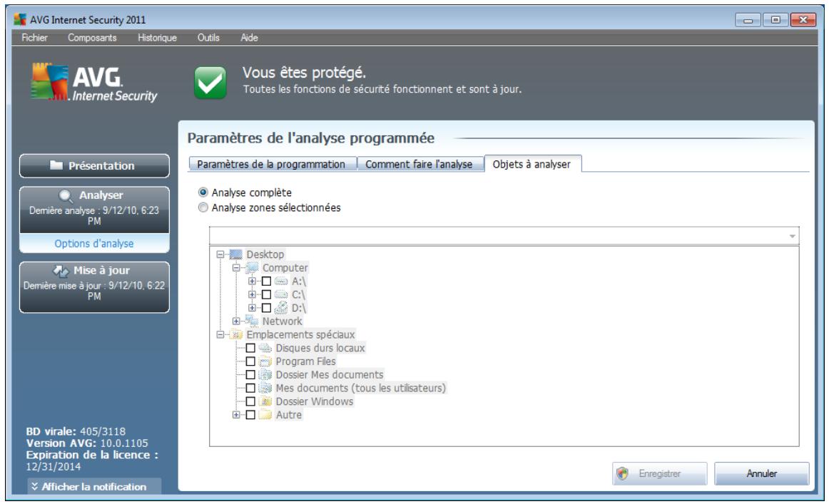Viewport: 829px width, 504px height.
Task: Open the Options d'analyse link
Action: tap(94, 244)
